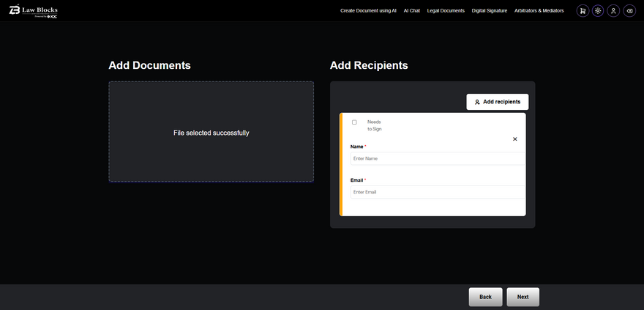Open the Legal Documents menu item
This screenshot has height=310, width=644.
(446, 11)
